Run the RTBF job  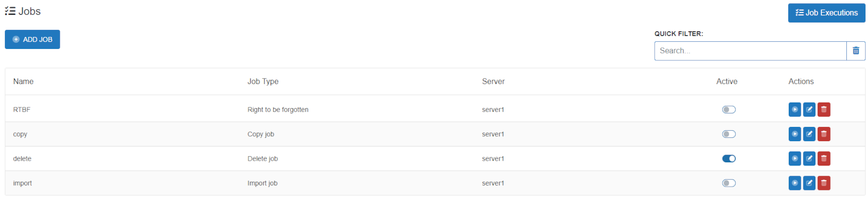click(x=795, y=110)
